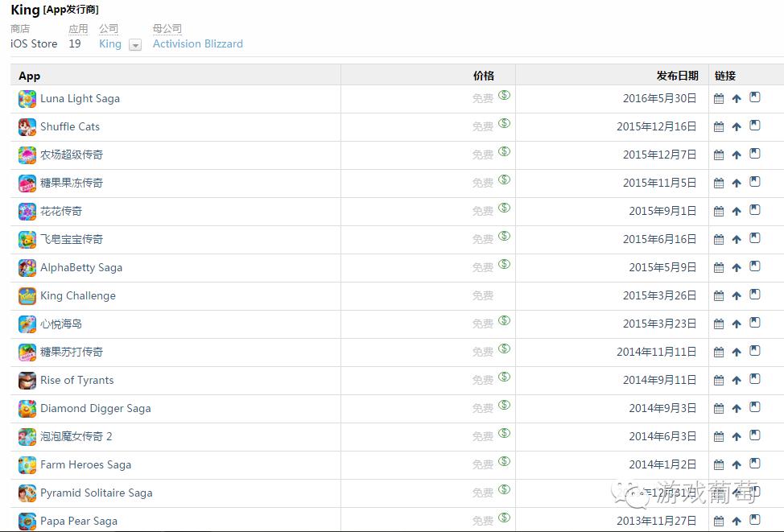Open the Farm Heroes Saga app link

[85, 464]
